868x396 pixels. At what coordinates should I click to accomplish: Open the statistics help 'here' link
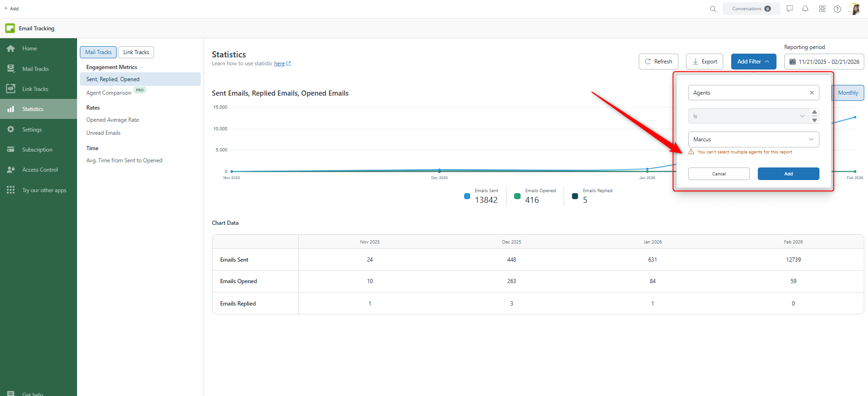(279, 64)
